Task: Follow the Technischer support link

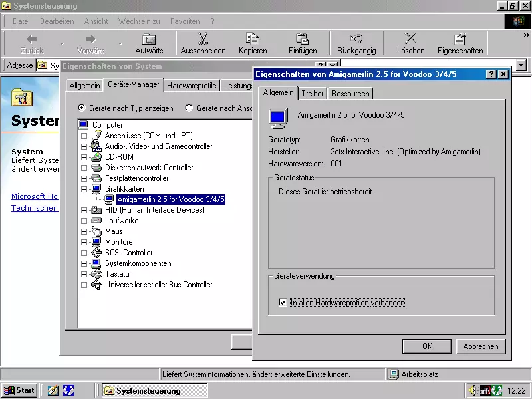Action: coord(35,208)
